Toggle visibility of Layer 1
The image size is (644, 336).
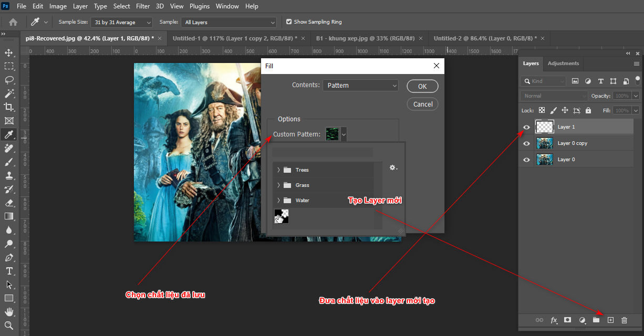tap(526, 127)
